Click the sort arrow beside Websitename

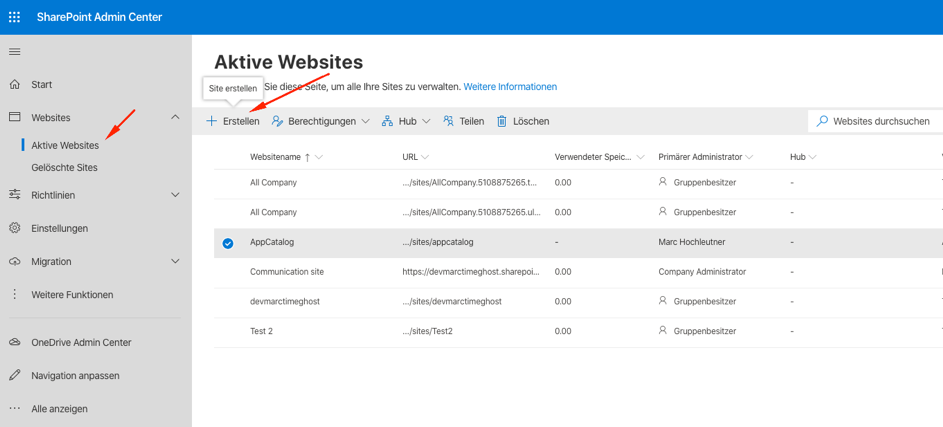(307, 157)
